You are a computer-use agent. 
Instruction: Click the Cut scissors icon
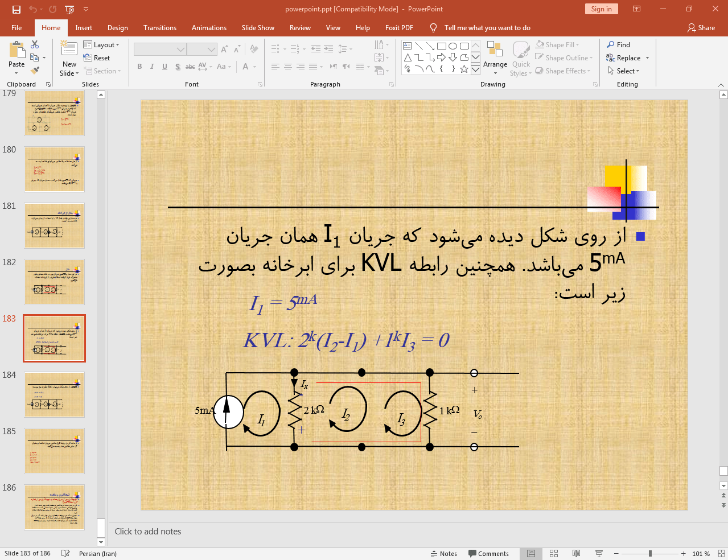[x=35, y=44]
